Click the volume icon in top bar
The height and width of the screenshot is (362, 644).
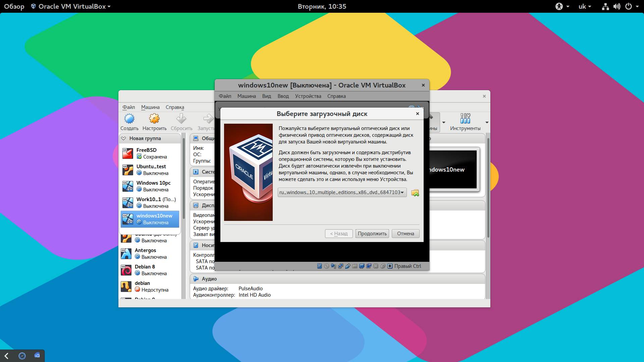[619, 6]
